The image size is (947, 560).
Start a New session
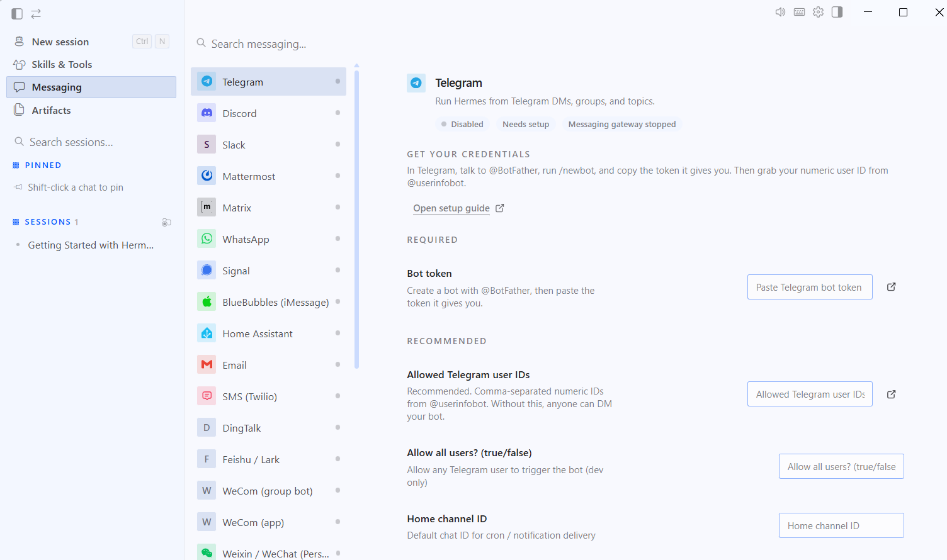(91, 42)
